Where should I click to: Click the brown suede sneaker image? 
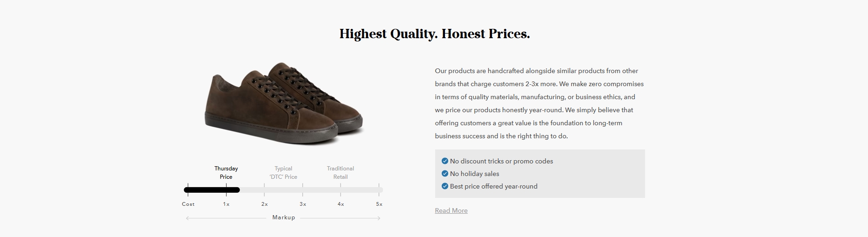[x=284, y=103]
